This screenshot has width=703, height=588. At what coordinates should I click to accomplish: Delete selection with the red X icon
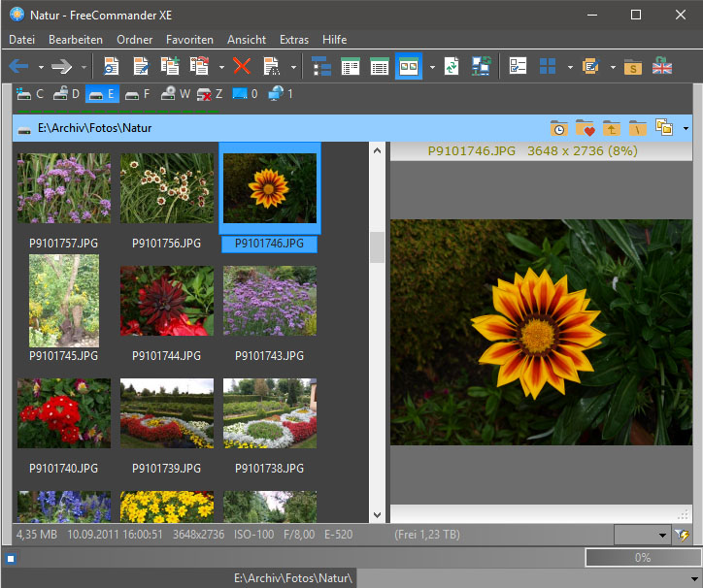(242, 66)
